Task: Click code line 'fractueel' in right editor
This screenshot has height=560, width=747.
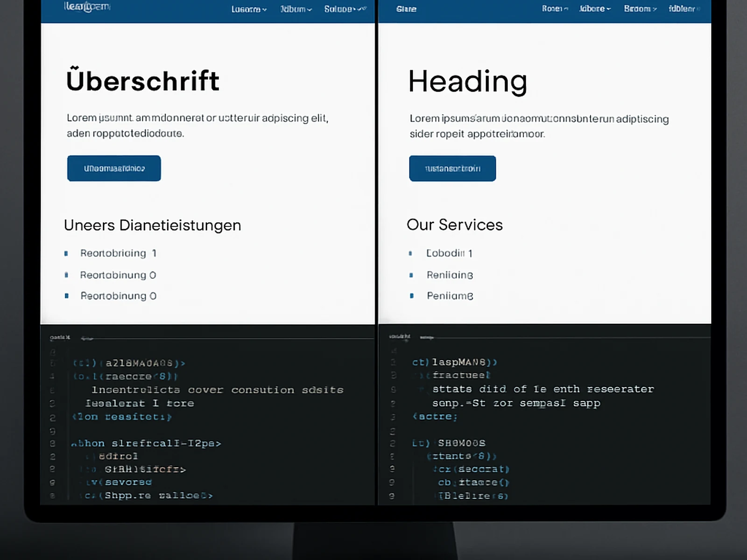Action: point(461,375)
